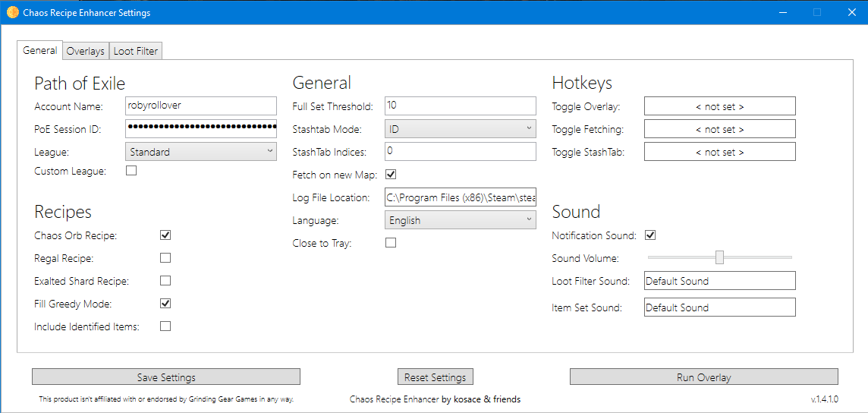This screenshot has width=868, height=413.
Task: Click the Reset Settings button
Action: (x=435, y=377)
